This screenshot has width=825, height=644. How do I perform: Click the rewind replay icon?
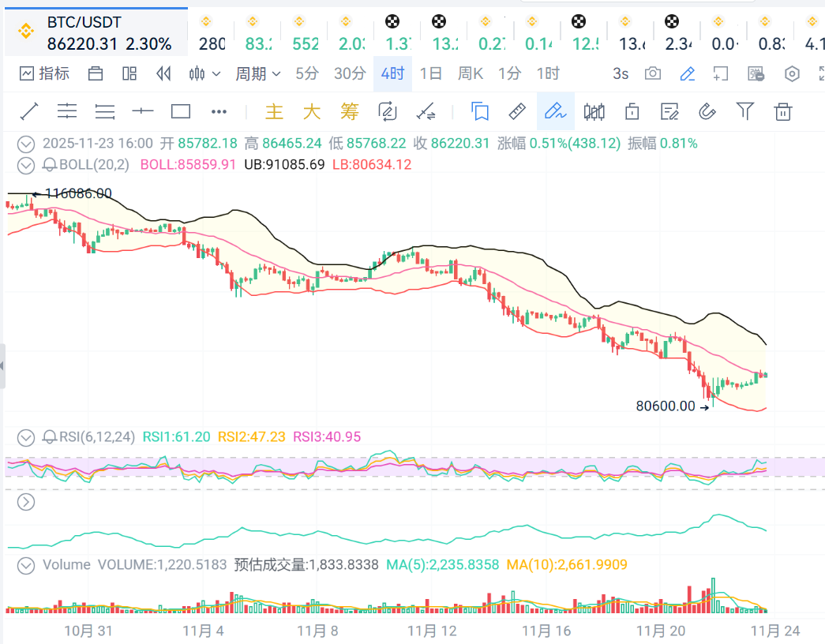[163, 74]
